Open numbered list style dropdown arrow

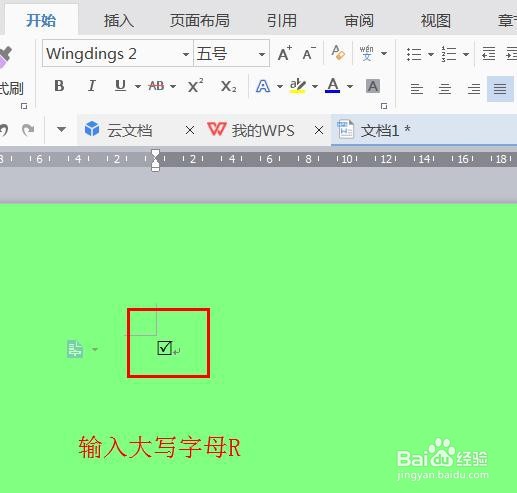(466, 54)
